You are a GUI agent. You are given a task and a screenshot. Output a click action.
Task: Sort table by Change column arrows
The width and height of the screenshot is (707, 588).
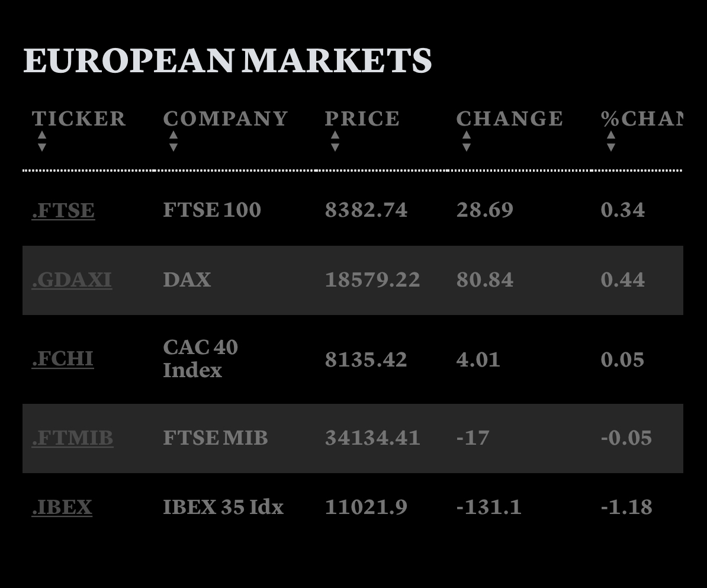pos(466,142)
